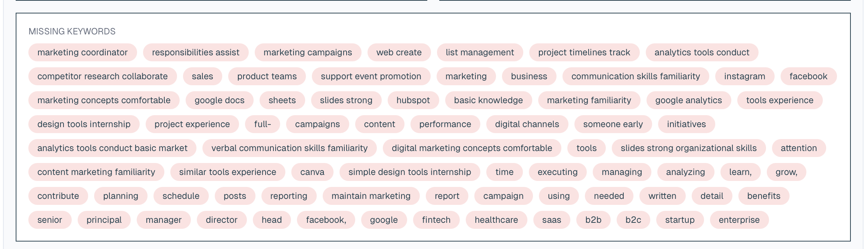868x249 pixels.
Task: Select the google analytics keyword
Action: pyautogui.click(x=688, y=100)
